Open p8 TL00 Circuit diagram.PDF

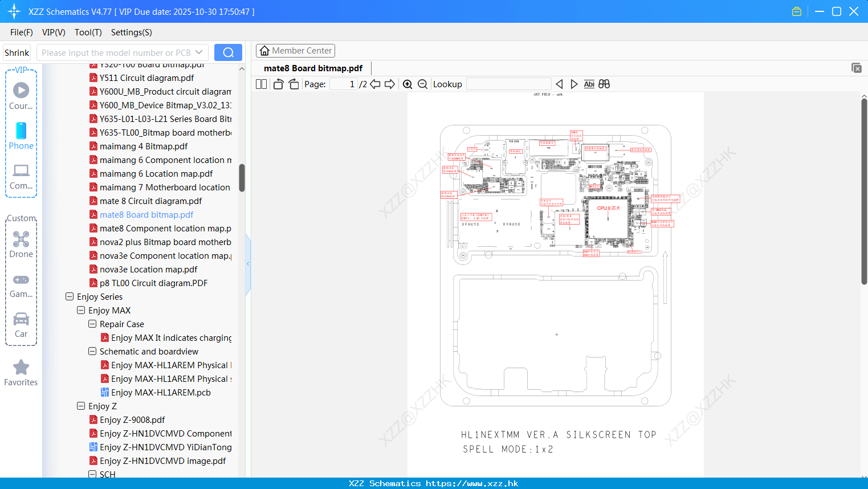[x=153, y=283]
